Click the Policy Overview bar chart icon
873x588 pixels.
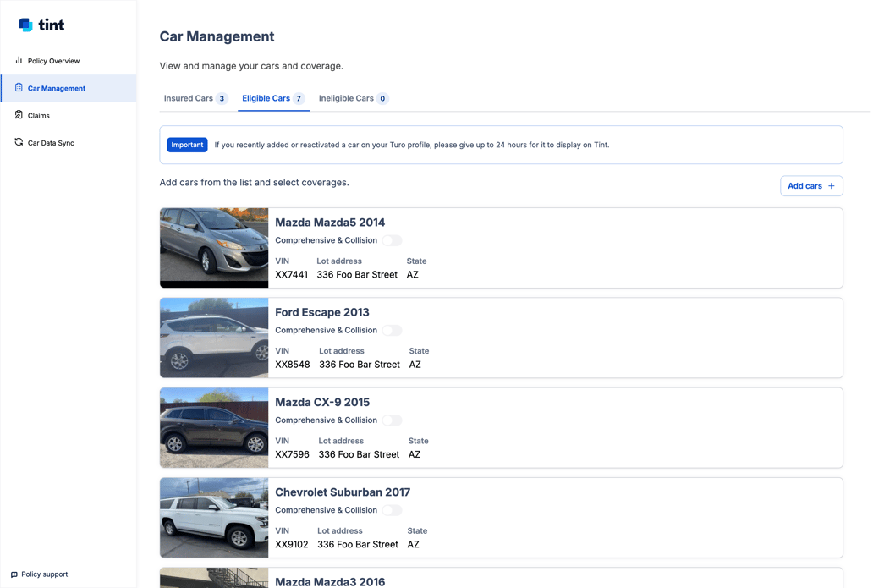pyautogui.click(x=19, y=61)
